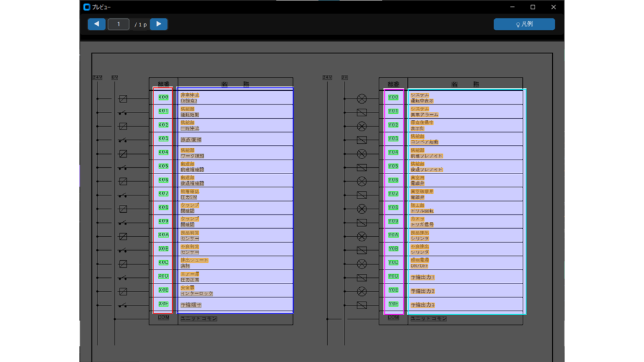Click the lamp symbol beside Y00
The height and width of the screenshot is (362, 644).
[362, 99]
